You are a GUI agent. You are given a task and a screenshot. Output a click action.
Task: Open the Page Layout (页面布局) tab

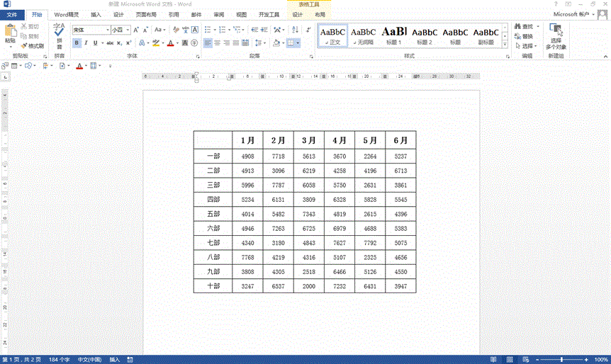tap(146, 14)
